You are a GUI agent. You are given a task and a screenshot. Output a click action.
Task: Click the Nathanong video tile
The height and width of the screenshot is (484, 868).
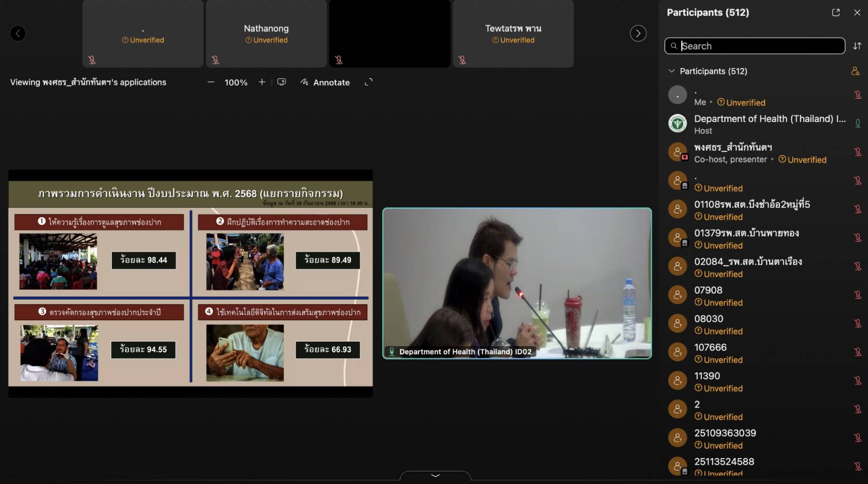click(x=266, y=34)
